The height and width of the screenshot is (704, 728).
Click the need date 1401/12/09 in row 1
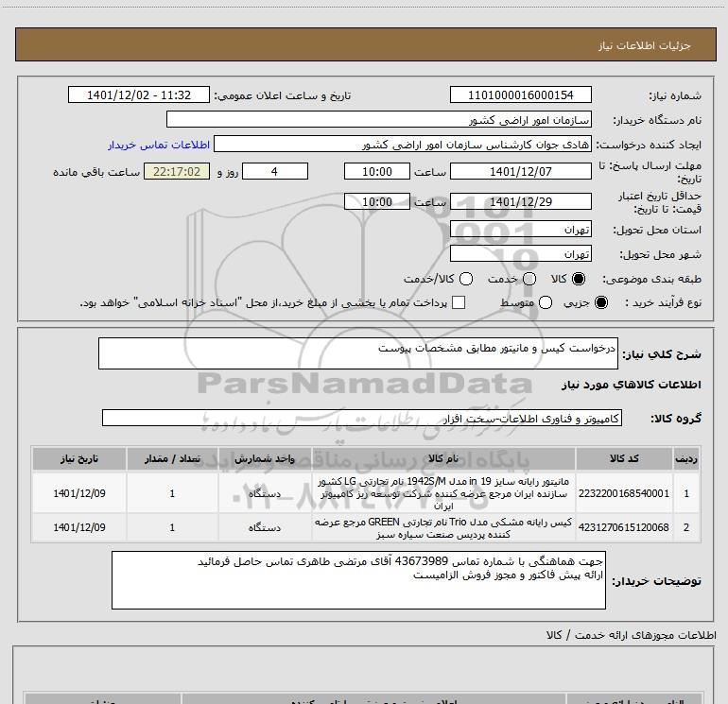tap(79, 493)
